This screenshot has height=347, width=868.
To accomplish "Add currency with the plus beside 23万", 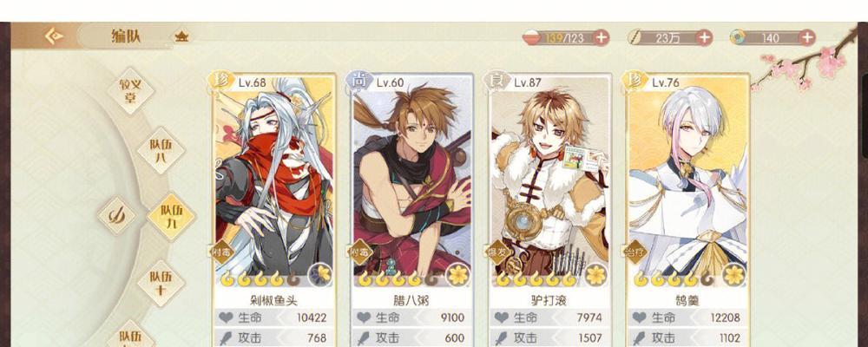I will (x=704, y=37).
